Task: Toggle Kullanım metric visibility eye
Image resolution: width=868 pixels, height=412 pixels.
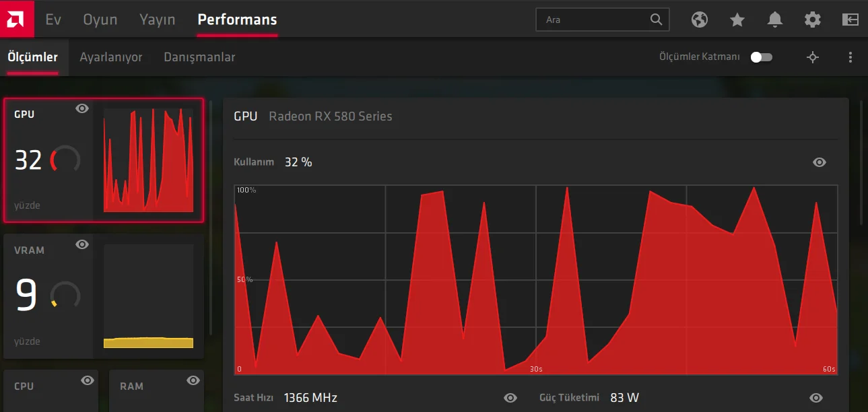Action: click(820, 162)
